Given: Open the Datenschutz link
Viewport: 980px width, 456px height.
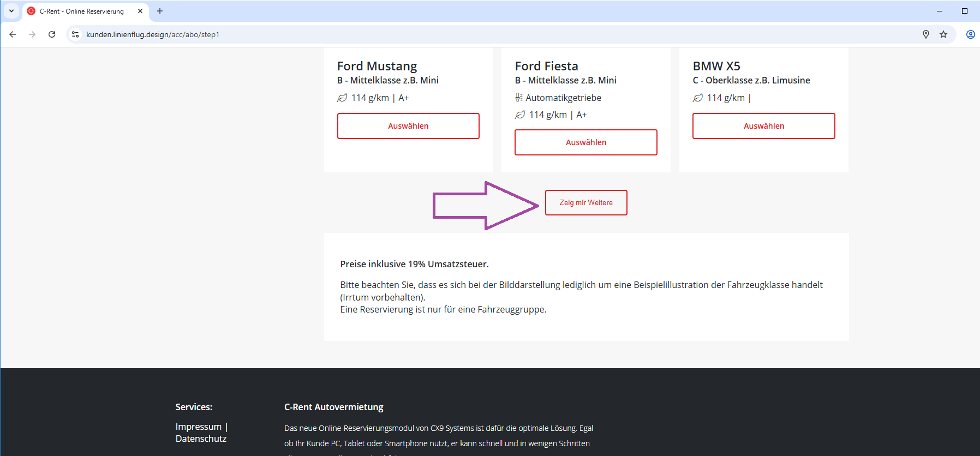Looking at the screenshot, I should [201, 439].
